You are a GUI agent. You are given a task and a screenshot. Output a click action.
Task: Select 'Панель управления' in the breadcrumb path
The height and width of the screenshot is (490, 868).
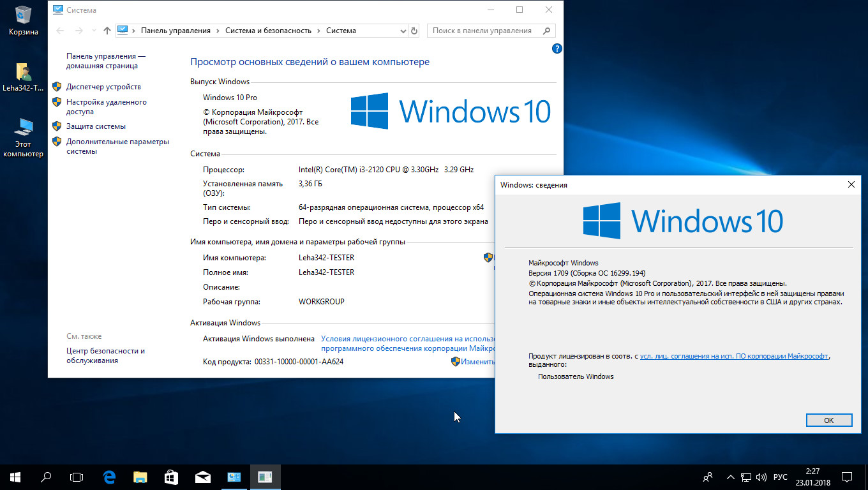click(176, 31)
